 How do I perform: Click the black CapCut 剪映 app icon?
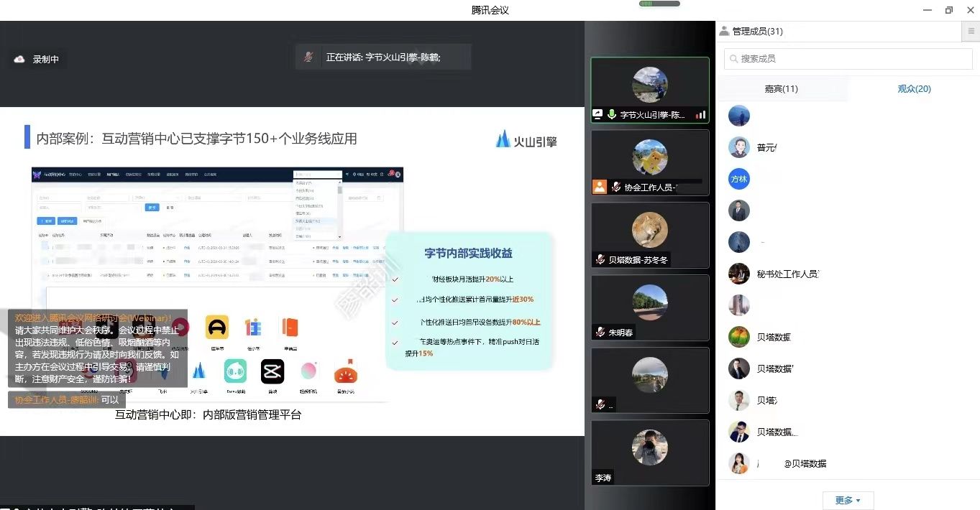coord(273,371)
